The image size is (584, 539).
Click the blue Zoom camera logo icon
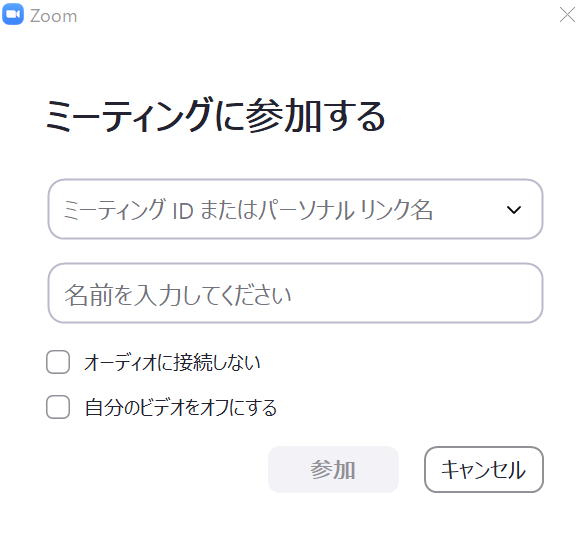13,15
